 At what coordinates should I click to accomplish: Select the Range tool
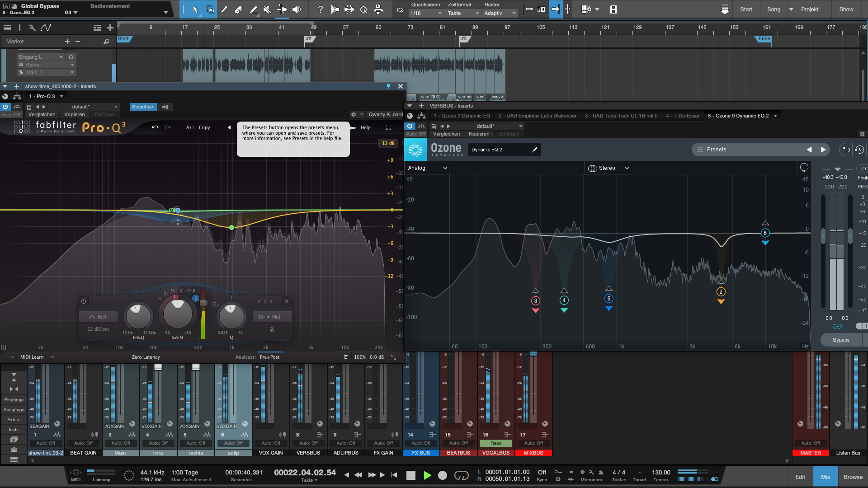pos(210,9)
